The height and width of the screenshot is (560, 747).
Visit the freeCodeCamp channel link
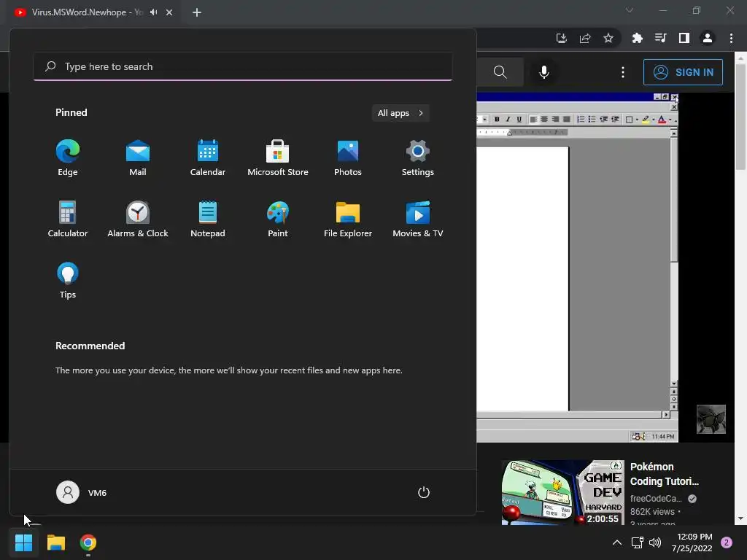(656, 498)
